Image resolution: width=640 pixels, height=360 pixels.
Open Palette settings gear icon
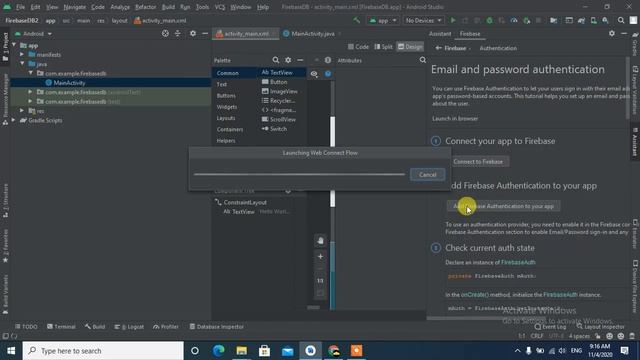point(288,60)
